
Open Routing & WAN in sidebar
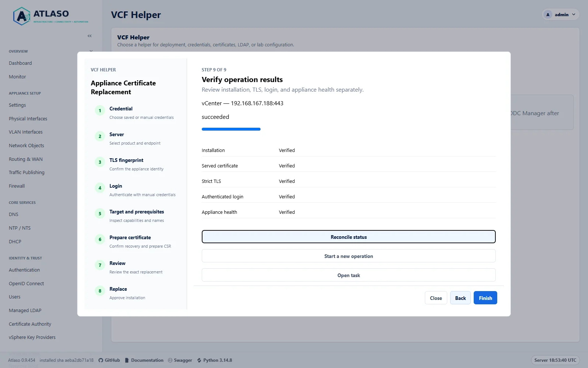[x=26, y=159]
